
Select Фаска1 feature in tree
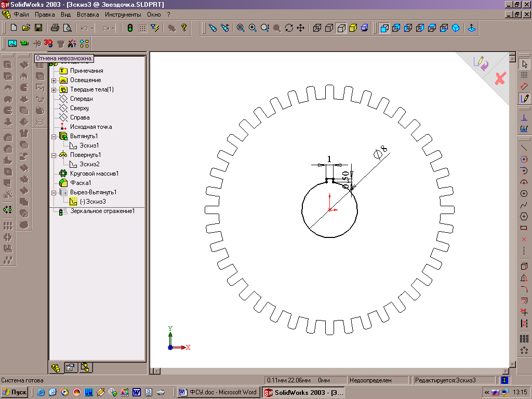(81, 183)
